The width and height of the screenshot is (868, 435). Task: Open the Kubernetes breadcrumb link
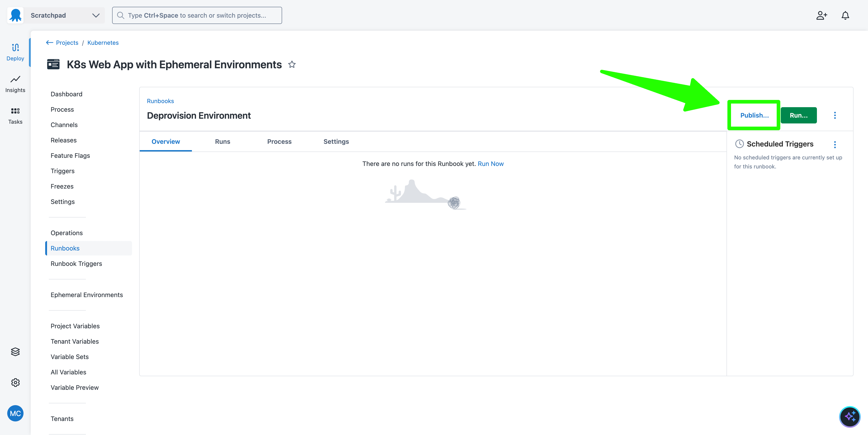[x=103, y=43]
